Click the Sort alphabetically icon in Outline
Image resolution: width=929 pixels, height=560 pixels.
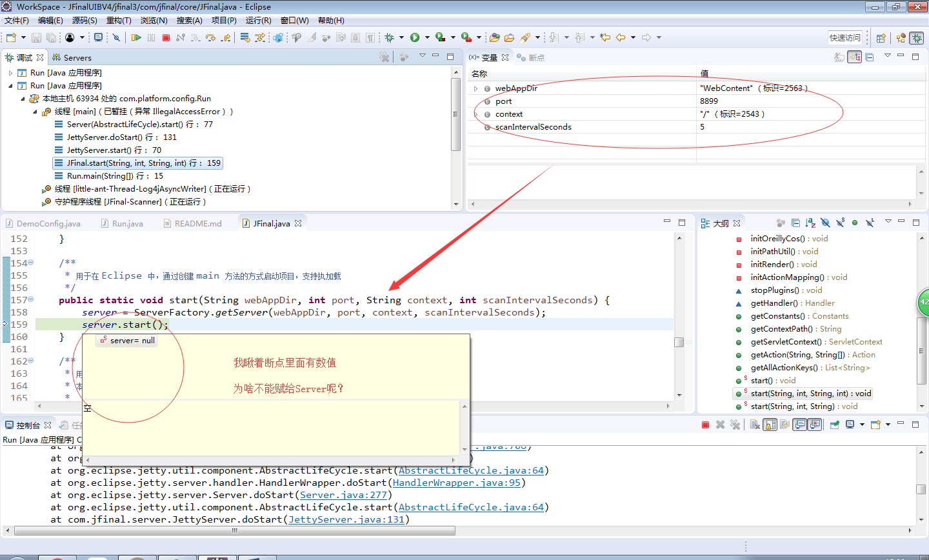coord(810,223)
